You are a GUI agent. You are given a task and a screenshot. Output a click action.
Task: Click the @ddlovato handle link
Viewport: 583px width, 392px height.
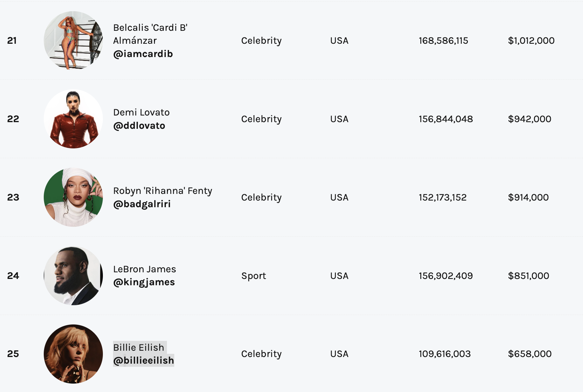tap(139, 126)
